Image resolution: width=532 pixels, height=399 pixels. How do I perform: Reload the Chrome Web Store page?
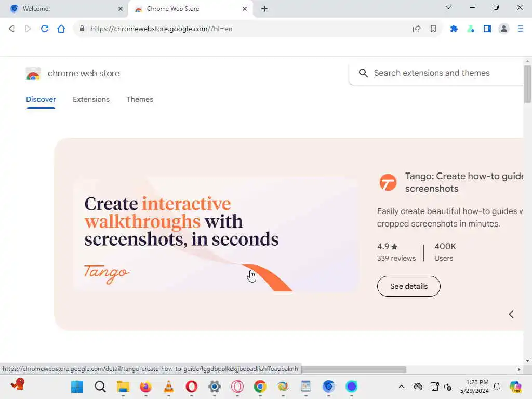tap(45, 29)
